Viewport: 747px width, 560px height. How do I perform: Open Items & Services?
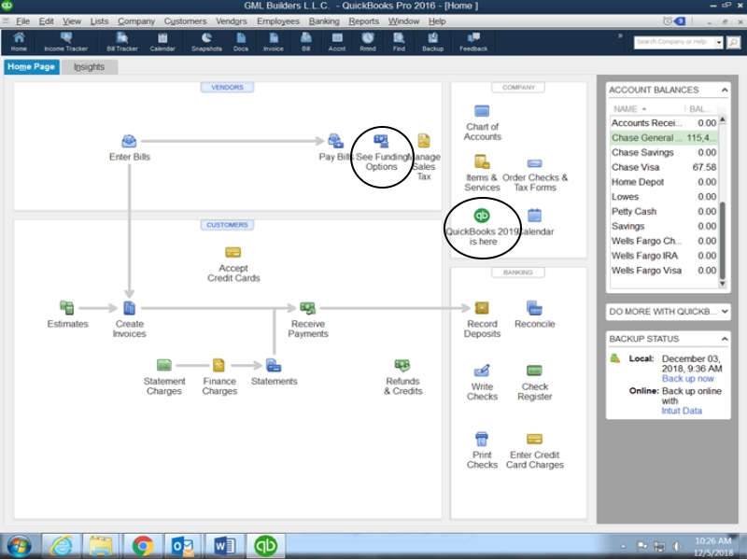click(482, 174)
